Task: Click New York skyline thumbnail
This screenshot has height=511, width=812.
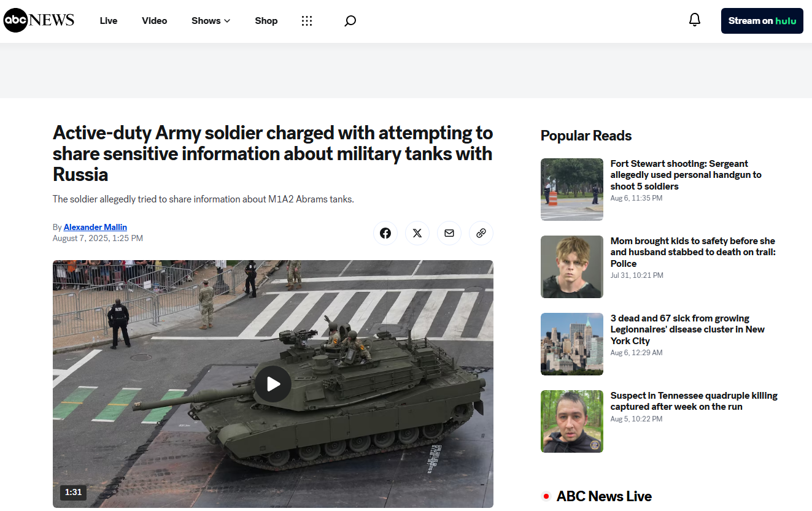Action: [x=572, y=344]
